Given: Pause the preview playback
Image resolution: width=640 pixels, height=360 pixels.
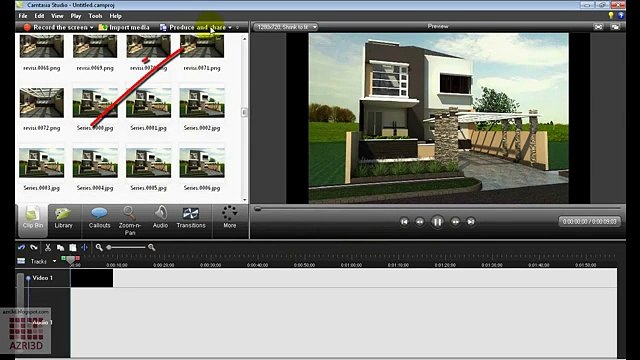Looking at the screenshot, I should coord(437,222).
